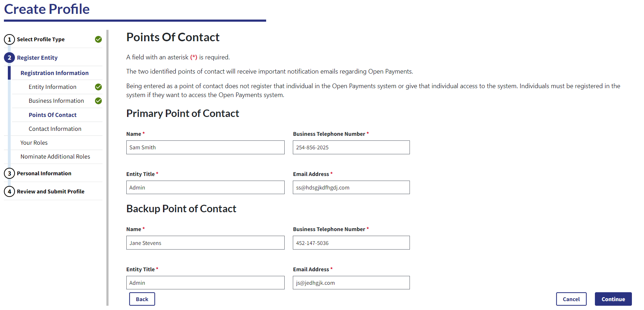
Task: Click green checkmark beside Business Information
Action: click(x=99, y=101)
